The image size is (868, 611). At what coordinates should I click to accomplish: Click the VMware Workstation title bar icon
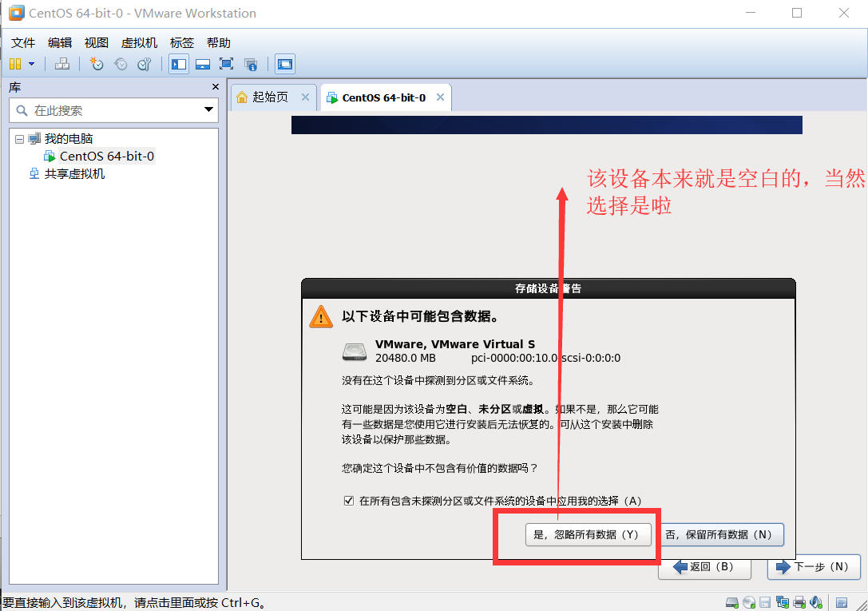click(16, 13)
